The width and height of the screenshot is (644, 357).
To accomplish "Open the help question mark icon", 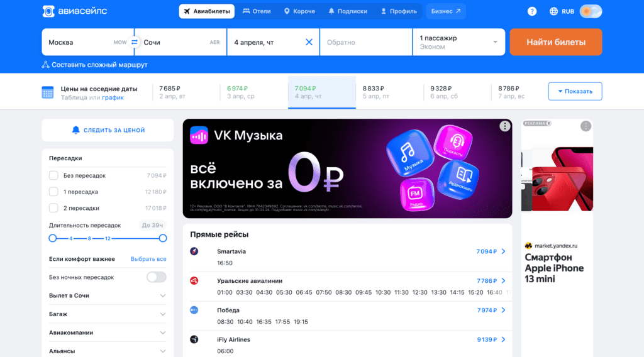I will point(532,11).
